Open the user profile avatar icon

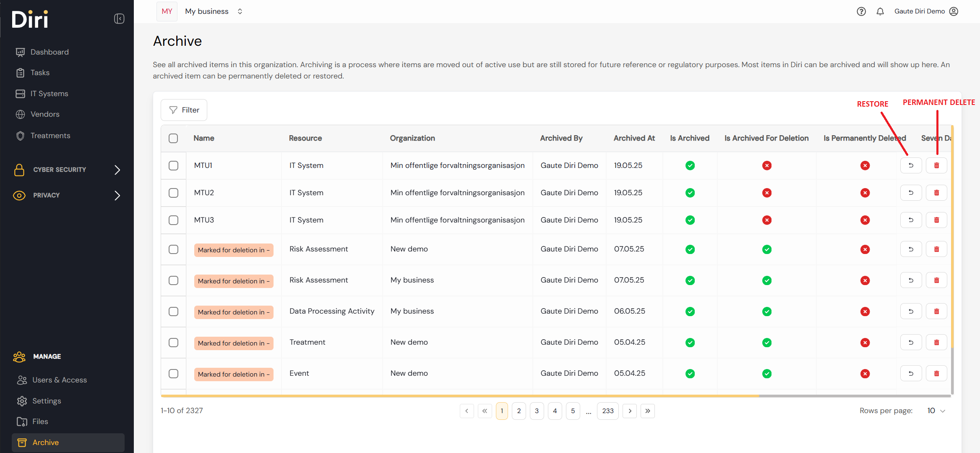pos(954,11)
